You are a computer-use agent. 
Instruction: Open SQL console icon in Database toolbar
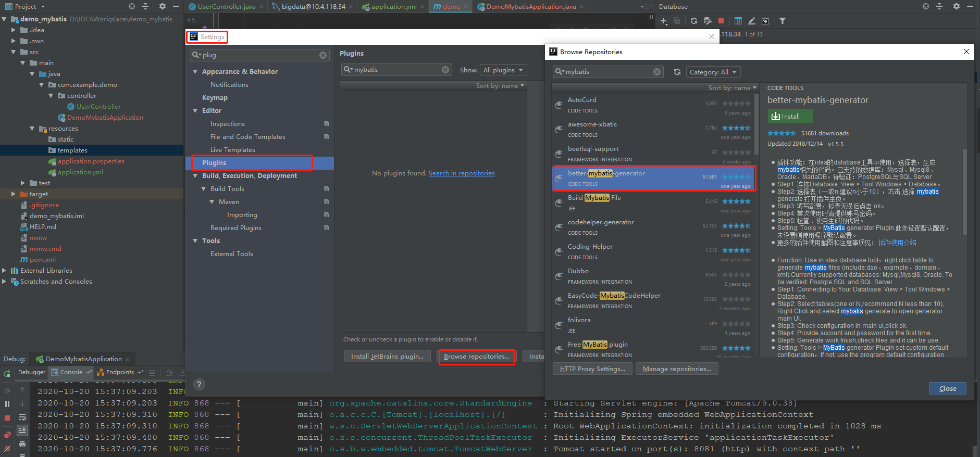(765, 21)
